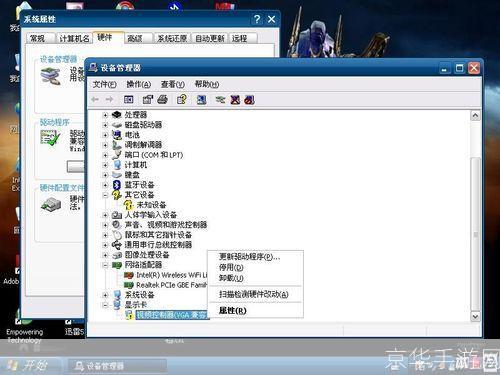Click the 图像处理设备 imaging device icon
The image size is (500, 375).
pos(117,255)
